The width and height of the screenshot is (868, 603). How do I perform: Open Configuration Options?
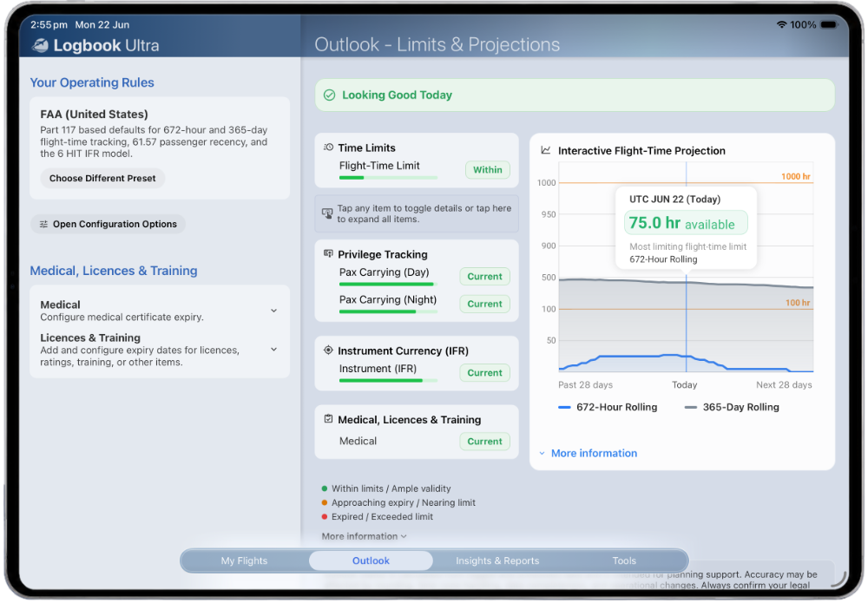point(108,224)
